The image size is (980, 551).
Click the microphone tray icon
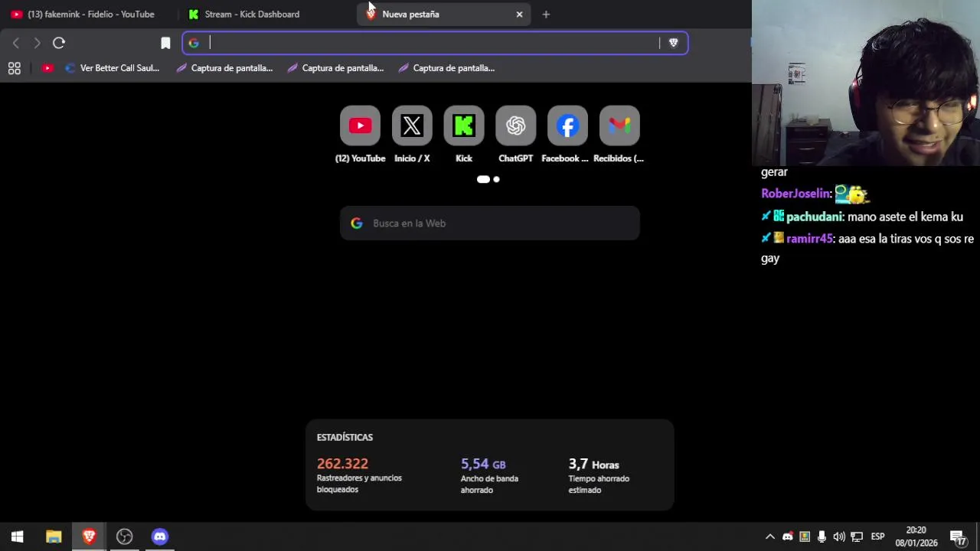(x=822, y=536)
